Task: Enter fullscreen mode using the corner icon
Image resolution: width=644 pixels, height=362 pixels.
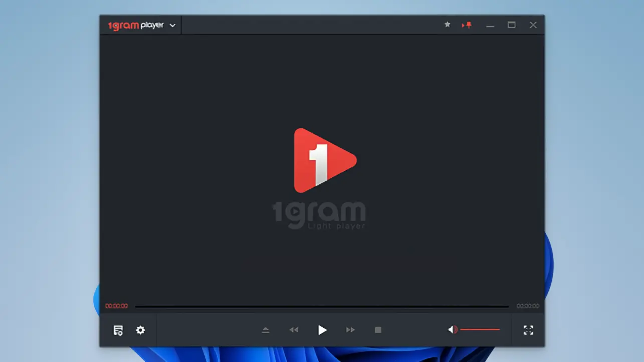Action: [528, 330]
